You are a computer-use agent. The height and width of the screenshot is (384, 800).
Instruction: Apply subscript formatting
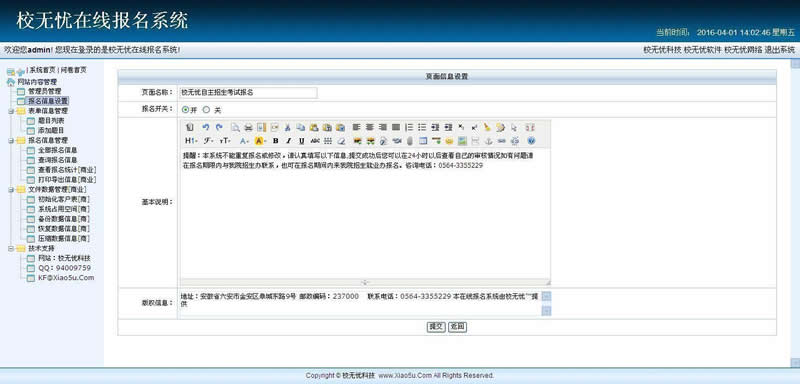click(x=461, y=127)
